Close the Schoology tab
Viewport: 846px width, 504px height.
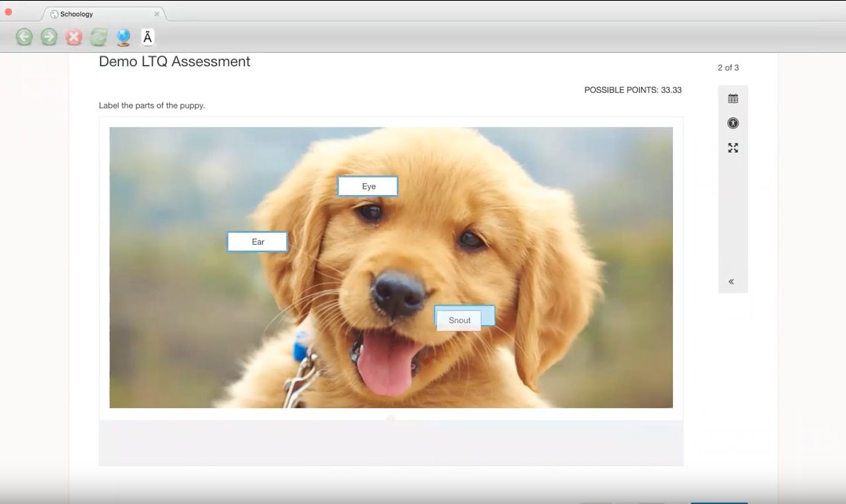[x=157, y=14]
